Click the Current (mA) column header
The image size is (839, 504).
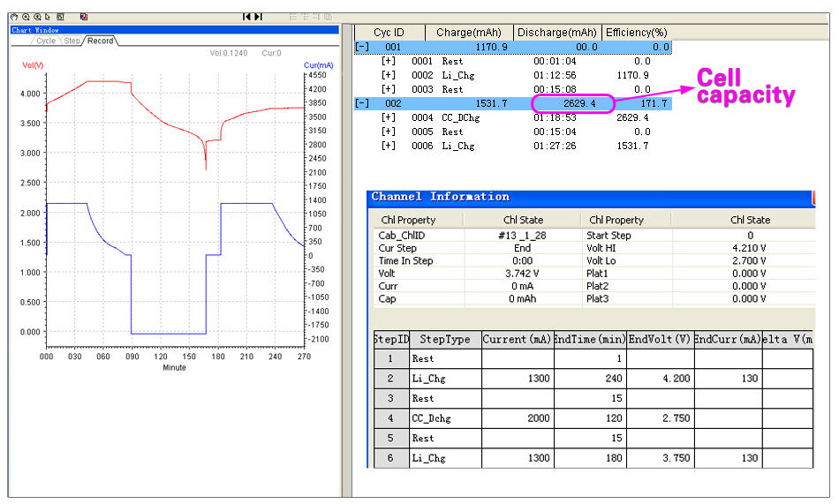pos(517,339)
